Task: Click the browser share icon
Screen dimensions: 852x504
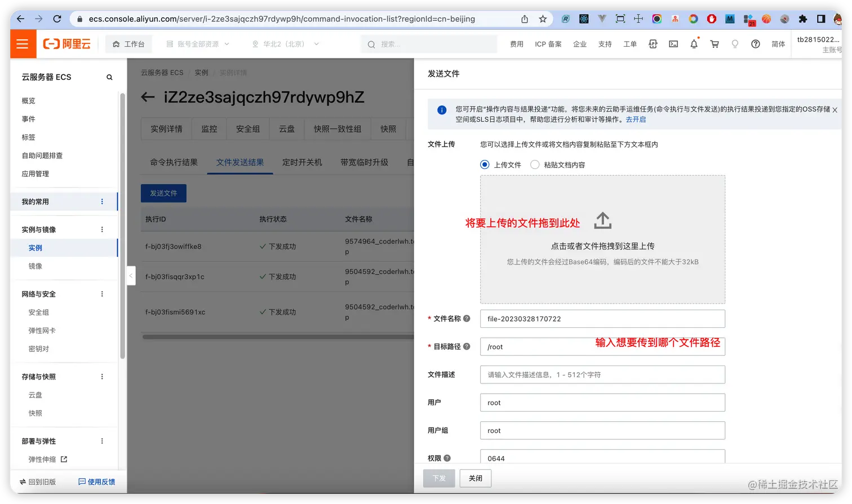Action: [x=525, y=19]
